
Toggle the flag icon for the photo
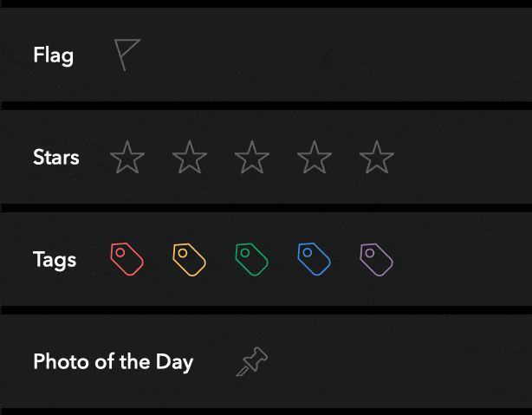click(127, 55)
